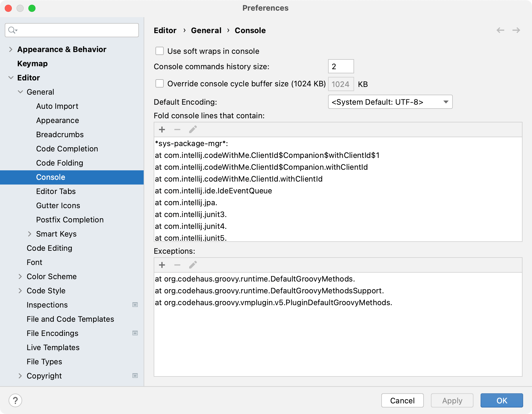This screenshot has width=532, height=414.
Task: Apply the current settings
Action: coord(452,400)
